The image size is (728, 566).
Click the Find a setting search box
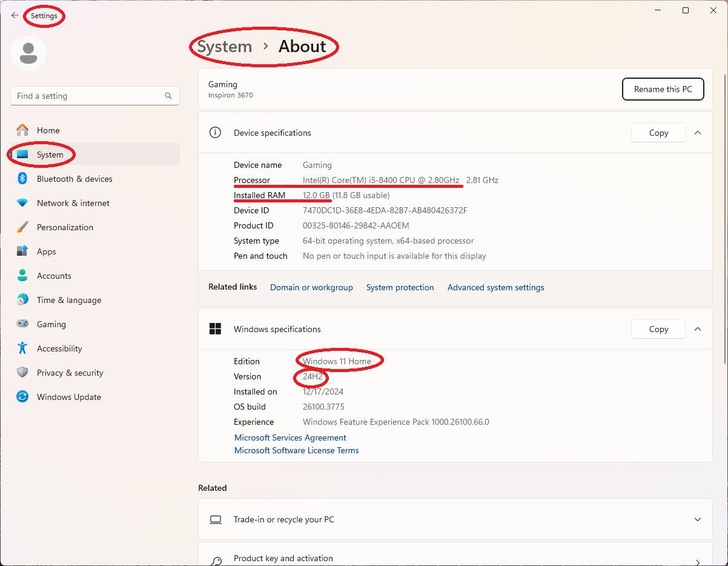pyautogui.click(x=89, y=96)
